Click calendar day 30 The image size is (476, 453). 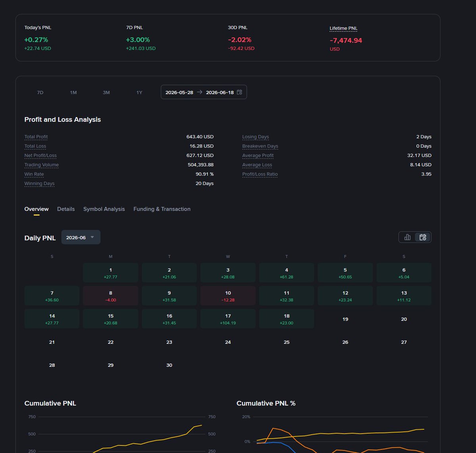tap(169, 365)
